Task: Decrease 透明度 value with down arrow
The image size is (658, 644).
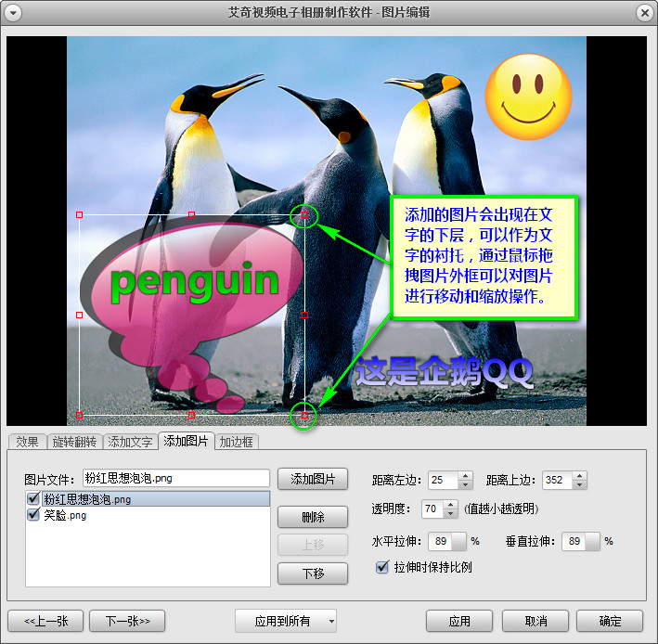Action: [449, 513]
